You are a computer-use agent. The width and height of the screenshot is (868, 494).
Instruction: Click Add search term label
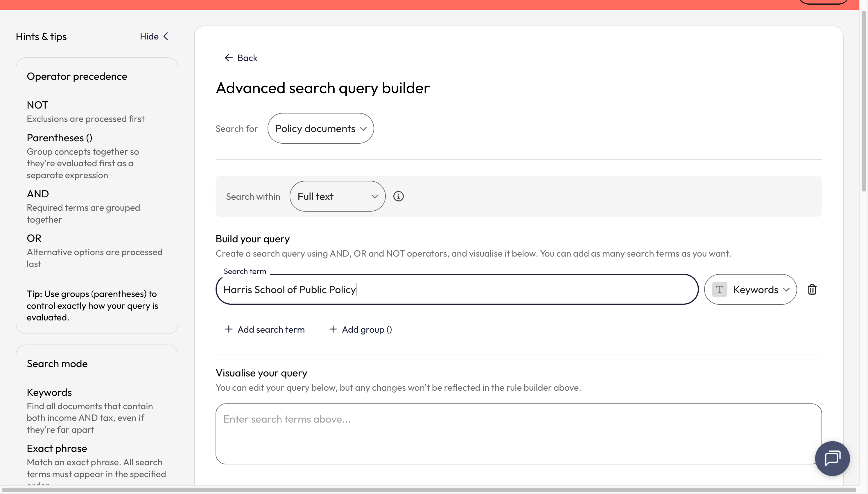point(271,329)
